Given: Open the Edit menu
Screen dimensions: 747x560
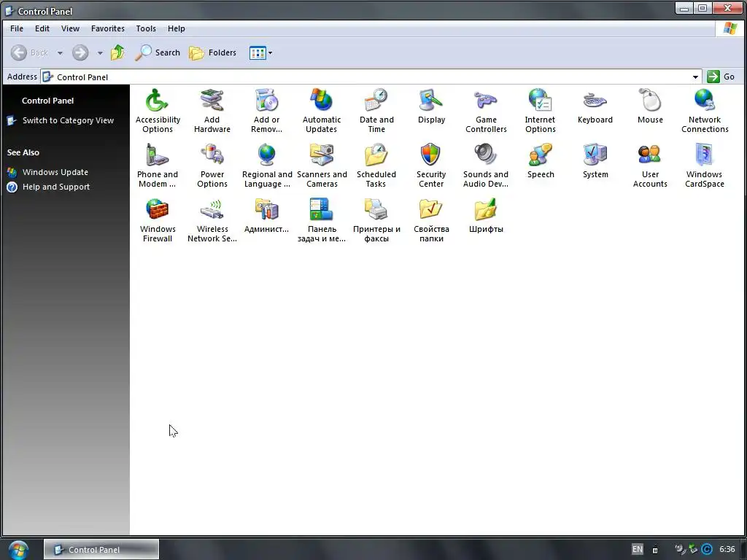Looking at the screenshot, I should pyautogui.click(x=42, y=28).
